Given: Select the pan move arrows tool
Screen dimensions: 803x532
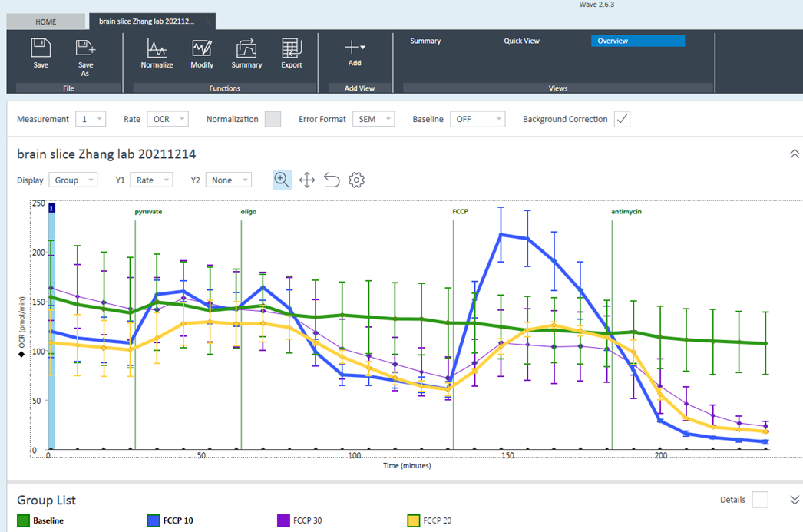Looking at the screenshot, I should coord(307,180).
